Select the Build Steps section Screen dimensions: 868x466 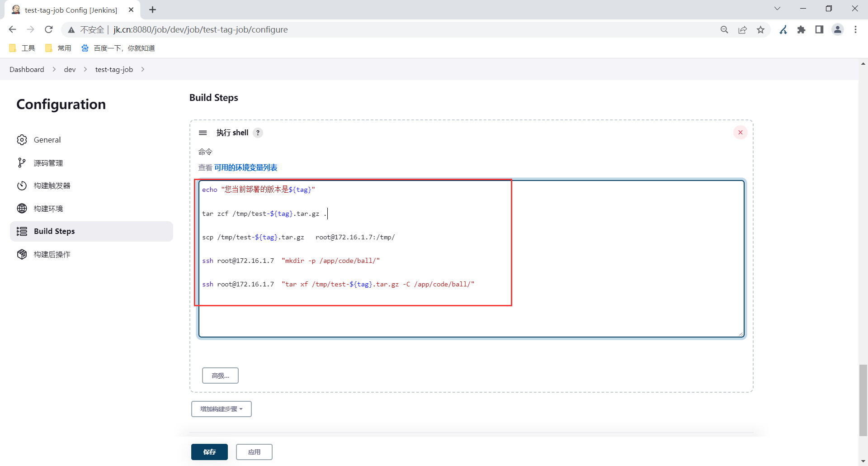[91, 231]
